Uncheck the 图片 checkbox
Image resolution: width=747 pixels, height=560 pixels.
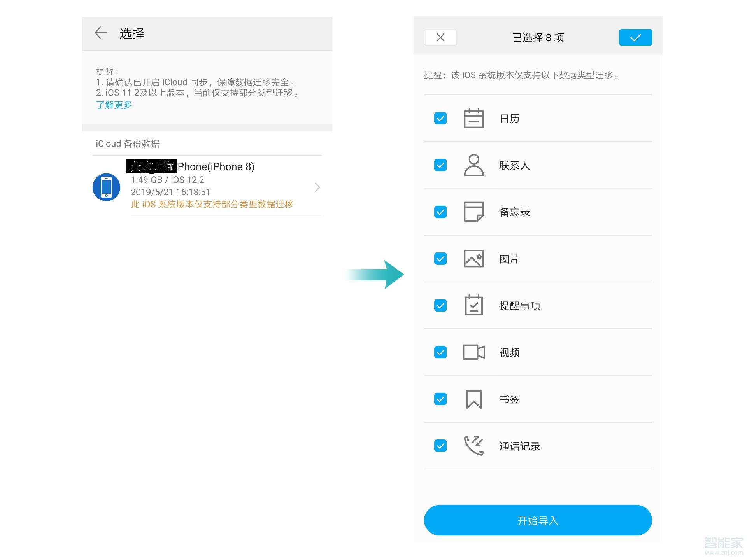click(440, 259)
